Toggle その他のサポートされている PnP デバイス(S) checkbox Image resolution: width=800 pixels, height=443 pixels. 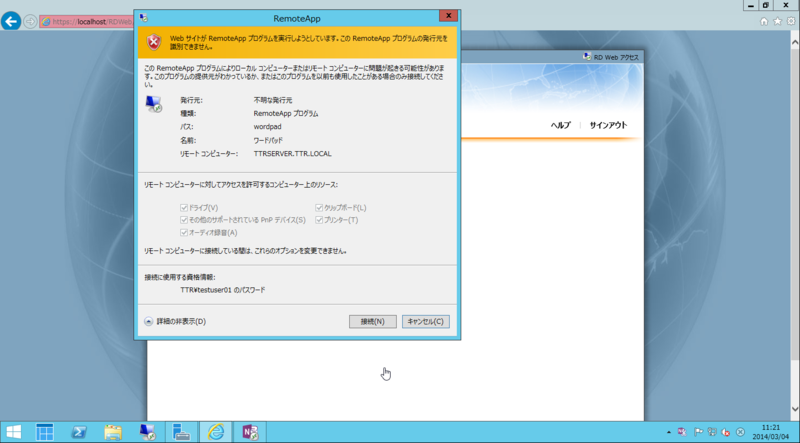184,220
